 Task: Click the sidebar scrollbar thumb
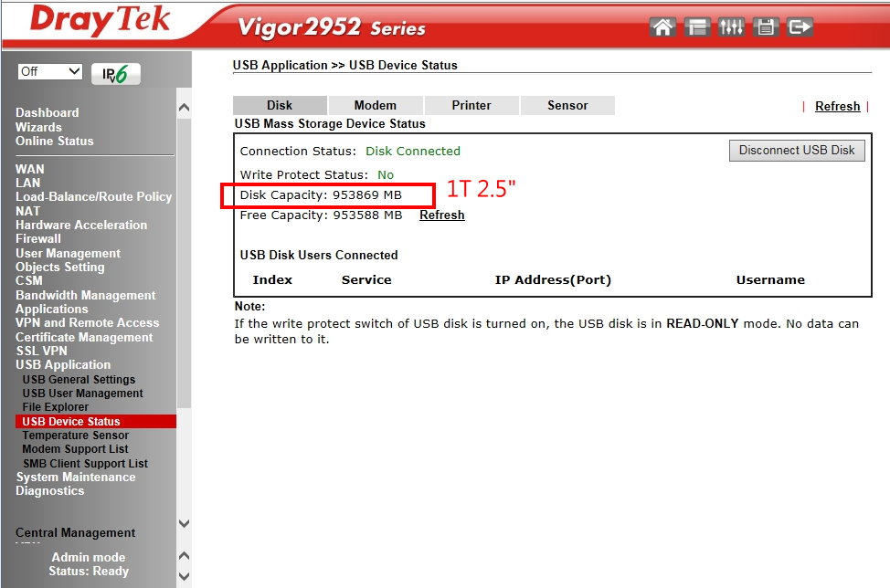(x=184, y=261)
